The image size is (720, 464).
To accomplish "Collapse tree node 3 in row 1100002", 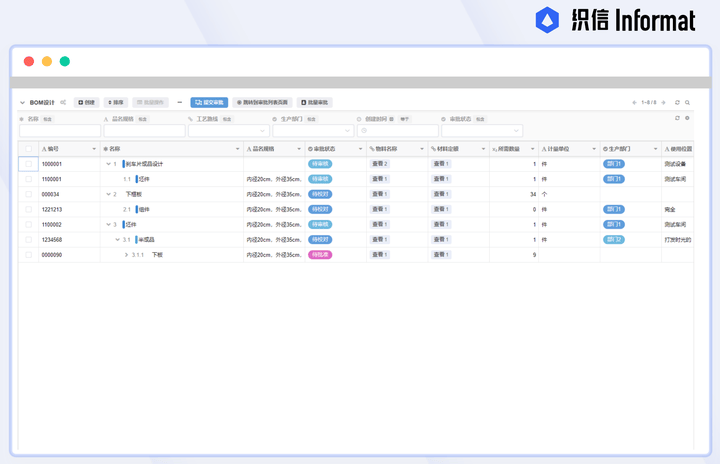I will click(x=108, y=225).
